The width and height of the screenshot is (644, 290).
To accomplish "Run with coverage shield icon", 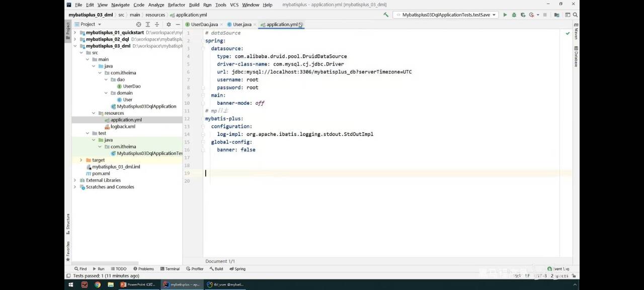I will click(523, 15).
